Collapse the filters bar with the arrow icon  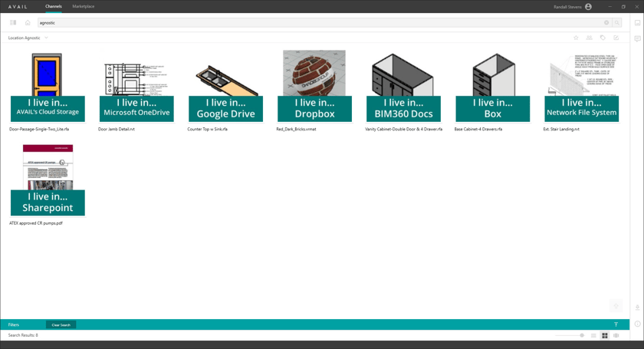[x=616, y=324]
